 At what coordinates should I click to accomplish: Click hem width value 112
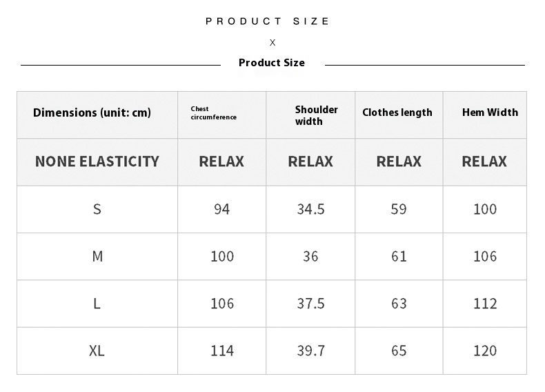(485, 304)
